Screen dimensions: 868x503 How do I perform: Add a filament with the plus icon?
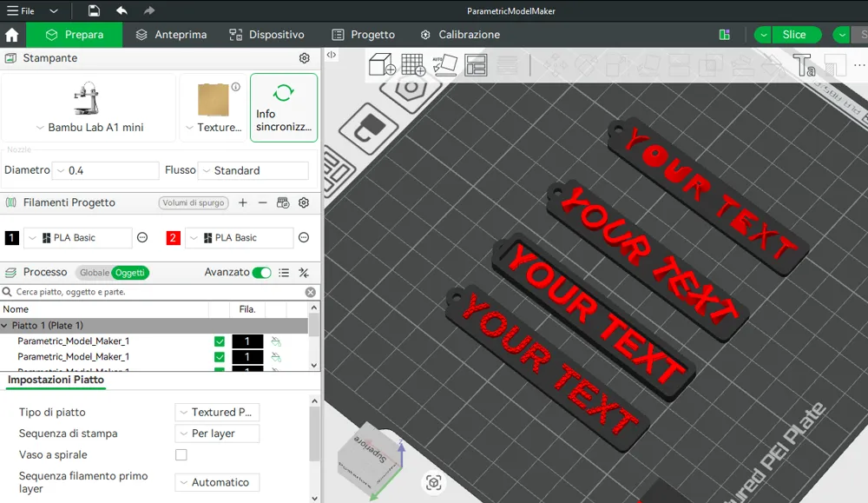coord(242,202)
